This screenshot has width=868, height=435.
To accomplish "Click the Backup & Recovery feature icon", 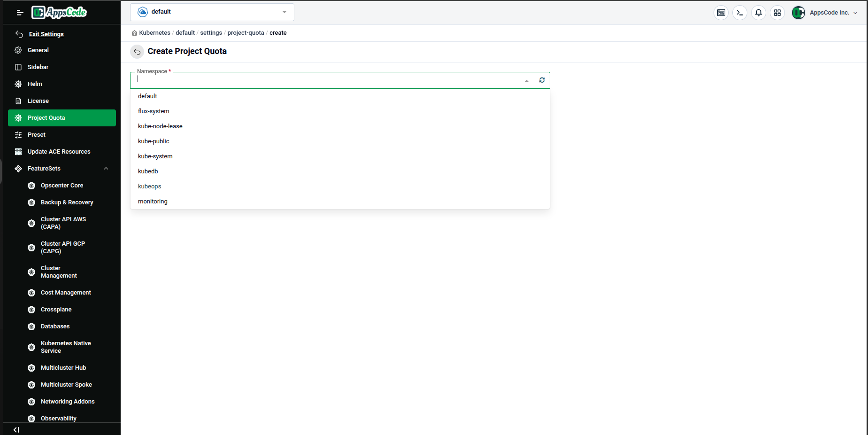I will [31, 202].
